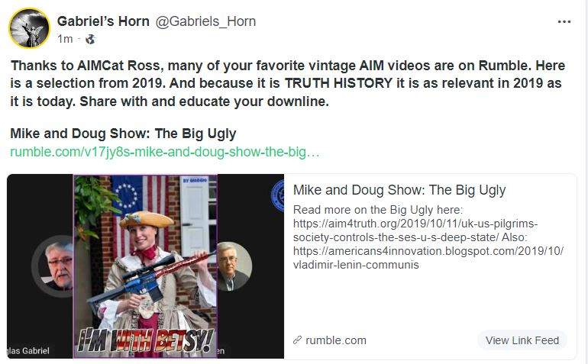Click the View Link Feed button
The height and width of the screenshot is (364, 588).
(x=522, y=340)
